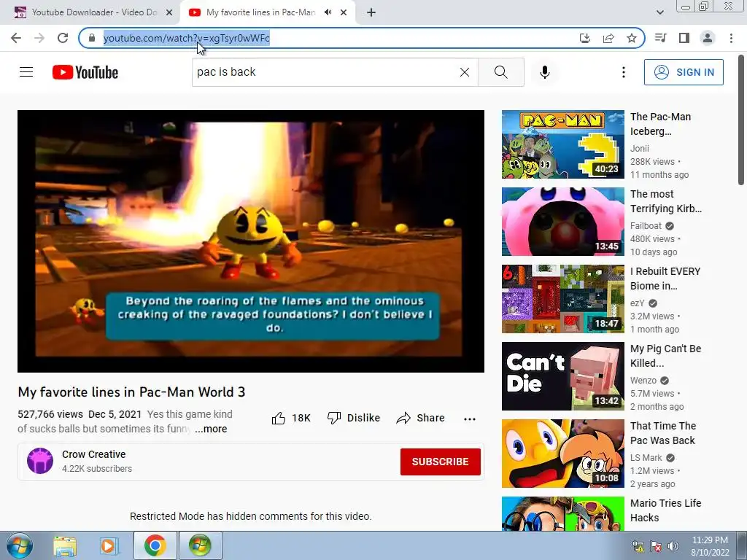747x560 pixels.
Task: Click the magnifier search button
Action: (x=500, y=72)
